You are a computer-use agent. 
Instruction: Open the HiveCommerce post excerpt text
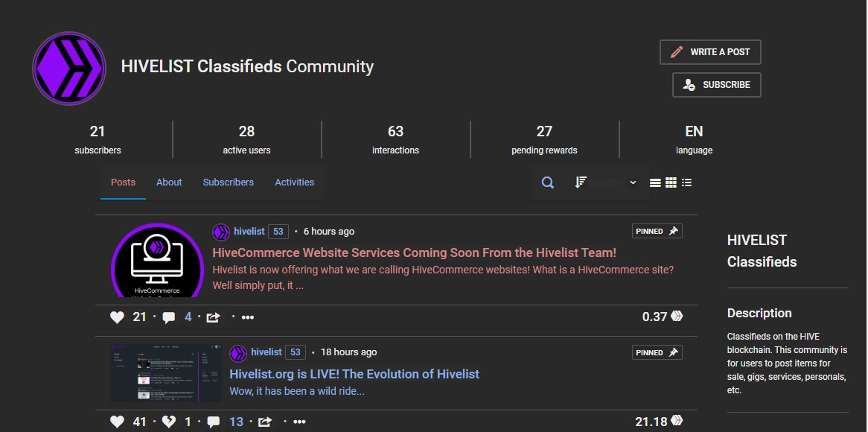click(x=443, y=278)
